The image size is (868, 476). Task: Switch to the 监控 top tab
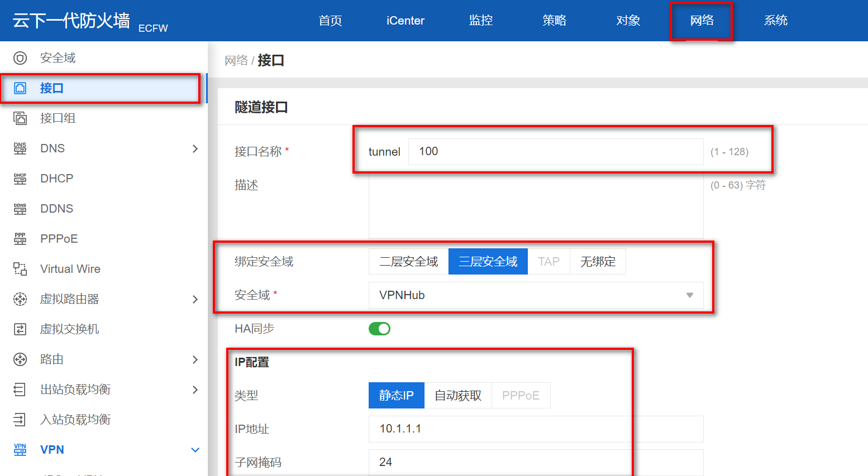(480, 21)
